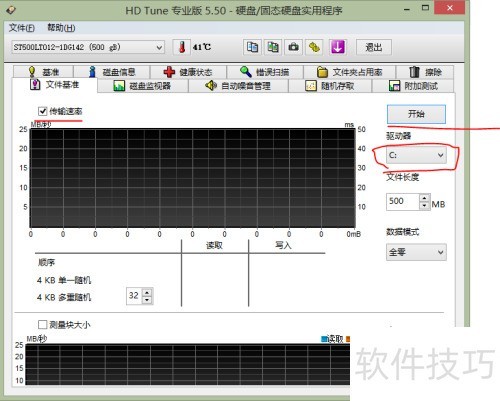The width and height of the screenshot is (500, 401).
Task: Click the queue depth 32 input field
Action: click(134, 295)
